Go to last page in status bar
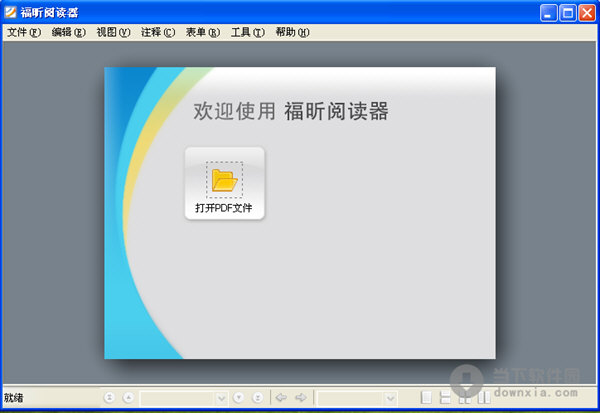Screen dimensions: 600x413 (x=259, y=398)
